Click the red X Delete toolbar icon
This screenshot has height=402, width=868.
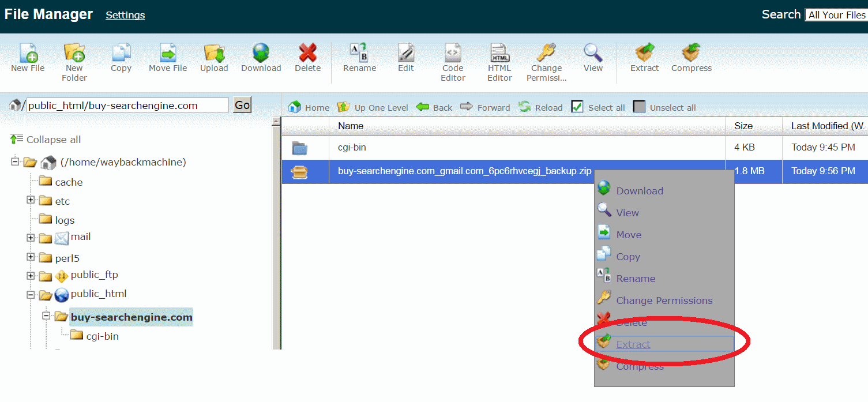pos(307,54)
